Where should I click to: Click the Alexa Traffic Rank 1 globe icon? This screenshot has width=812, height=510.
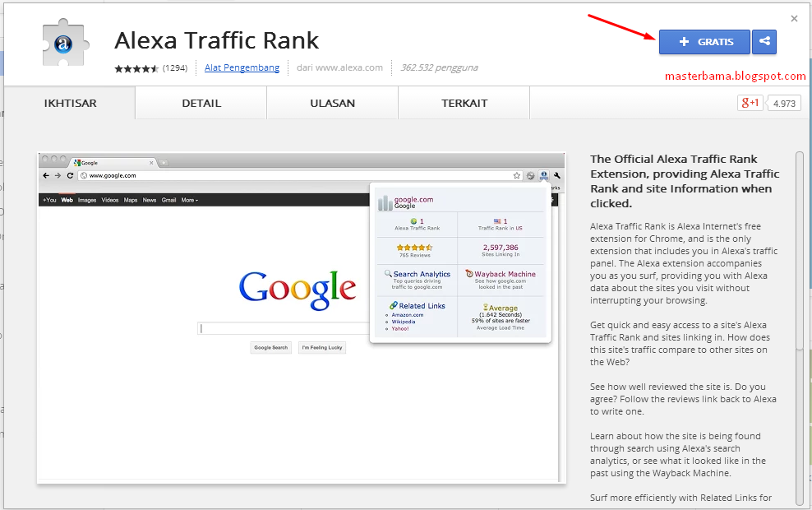pyautogui.click(x=413, y=221)
